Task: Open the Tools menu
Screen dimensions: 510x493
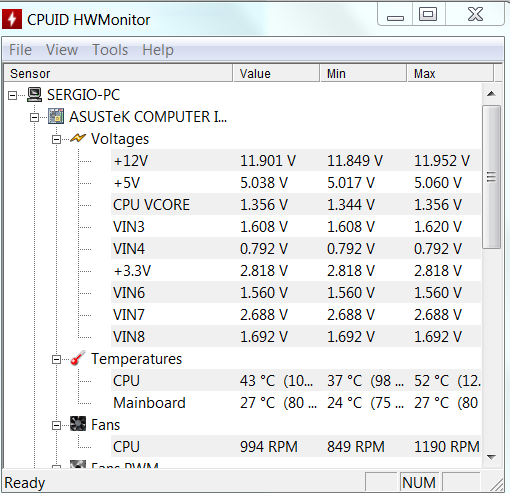Action: point(110,50)
